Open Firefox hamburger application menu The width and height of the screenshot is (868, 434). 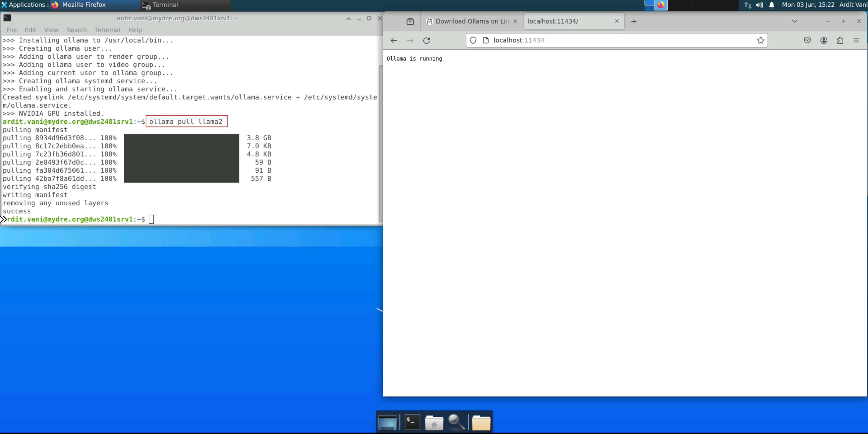coord(856,40)
